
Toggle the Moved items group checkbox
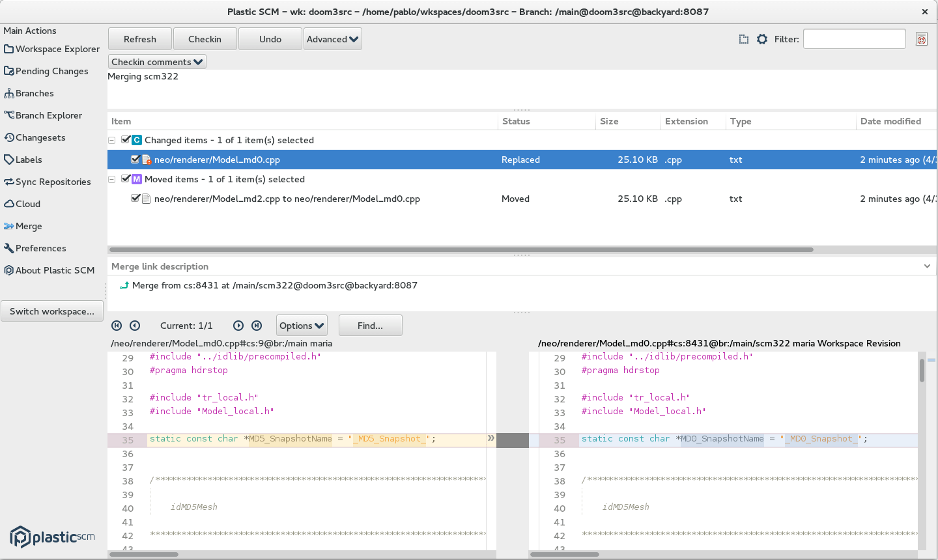click(126, 178)
